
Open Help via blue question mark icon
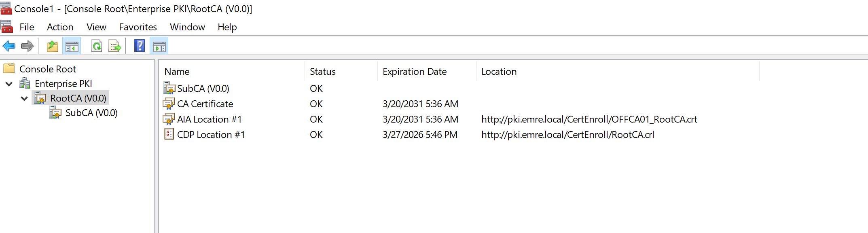pyautogui.click(x=140, y=46)
